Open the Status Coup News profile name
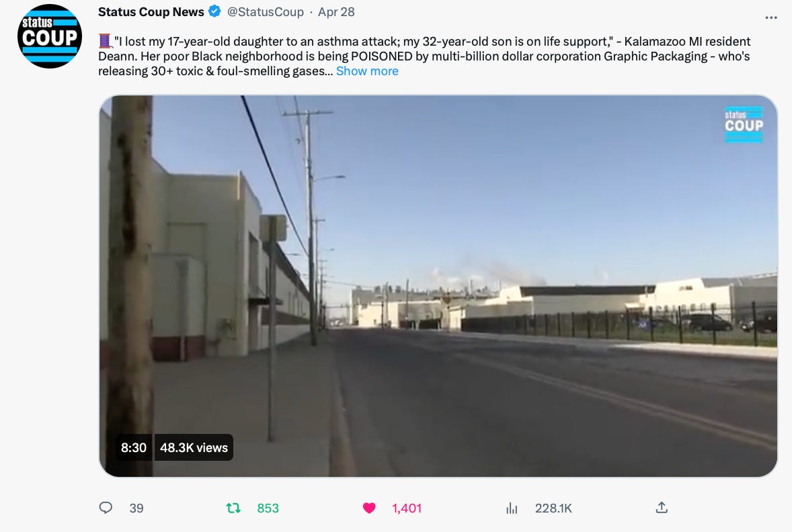 click(151, 11)
